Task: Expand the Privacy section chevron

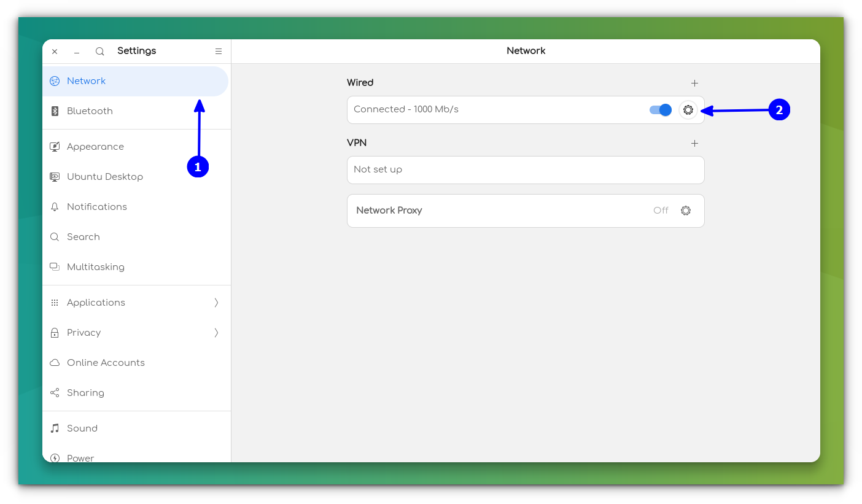Action: [216, 333]
